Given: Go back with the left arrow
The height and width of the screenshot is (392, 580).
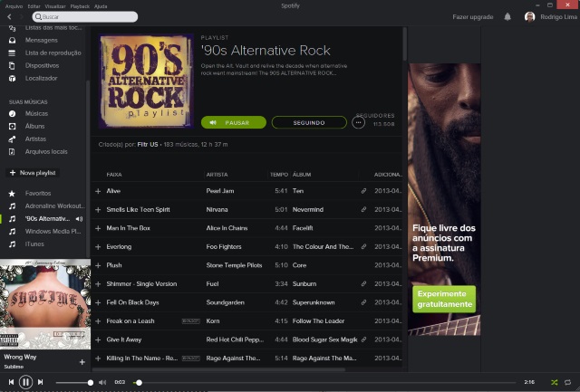Looking at the screenshot, I should (9, 16).
